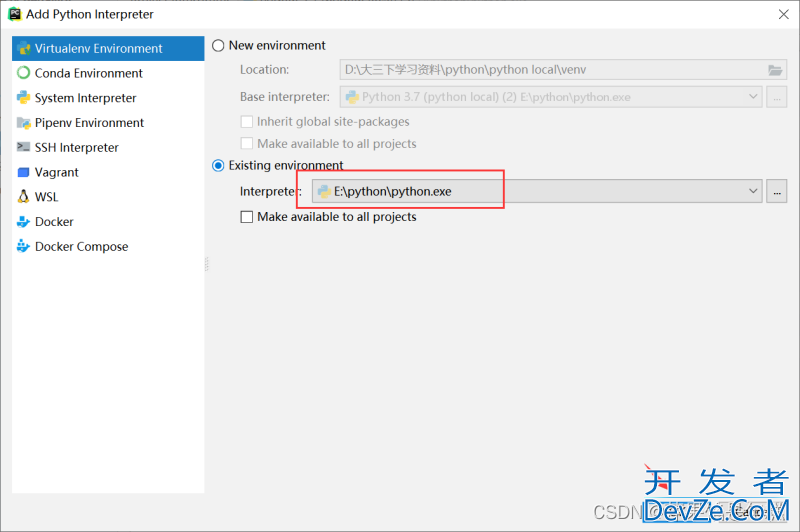Toggle disabled Make available to all projects checkbox
The image size is (800, 532).
click(246, 143)
